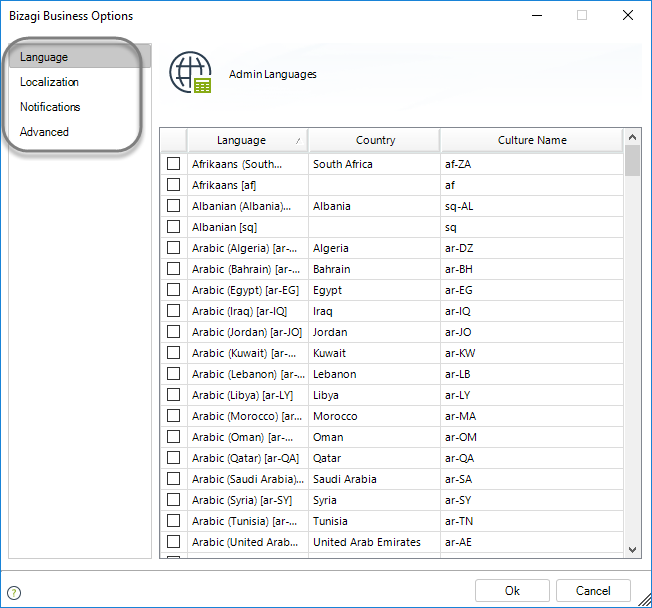Click the 'sq-AL' culture name cell

tap(532, 206)
